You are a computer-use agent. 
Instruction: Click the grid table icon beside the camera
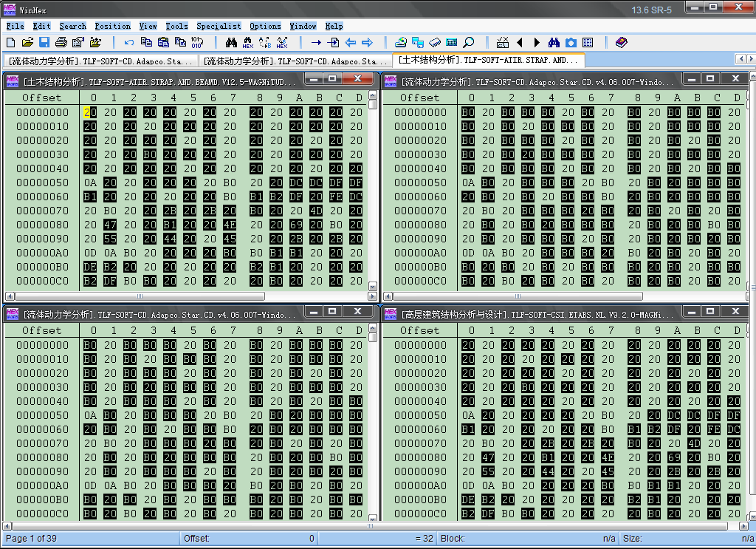[588, 42]
